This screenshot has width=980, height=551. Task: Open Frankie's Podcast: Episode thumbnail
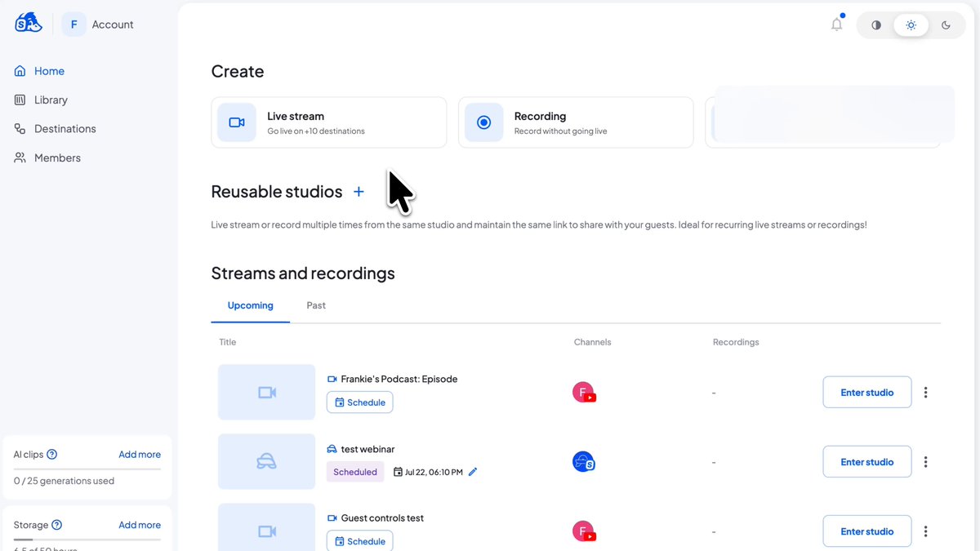266,392
